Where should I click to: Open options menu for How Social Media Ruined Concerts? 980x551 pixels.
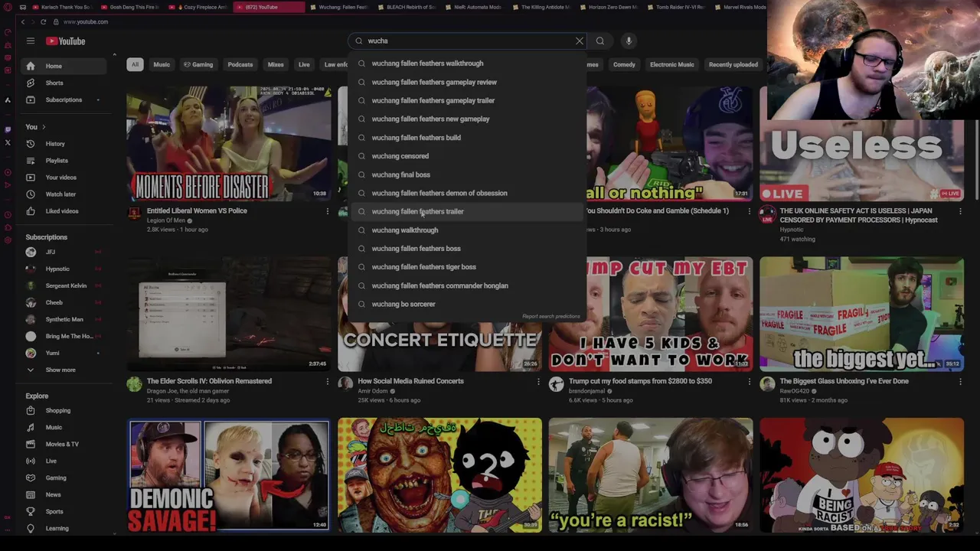tap(538, 381)
